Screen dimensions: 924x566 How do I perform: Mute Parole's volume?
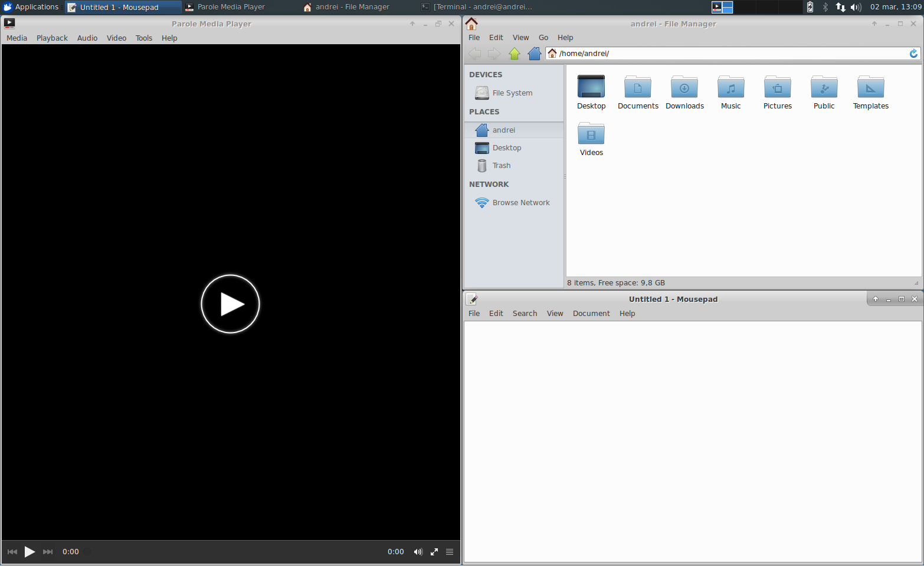[418, 552]
